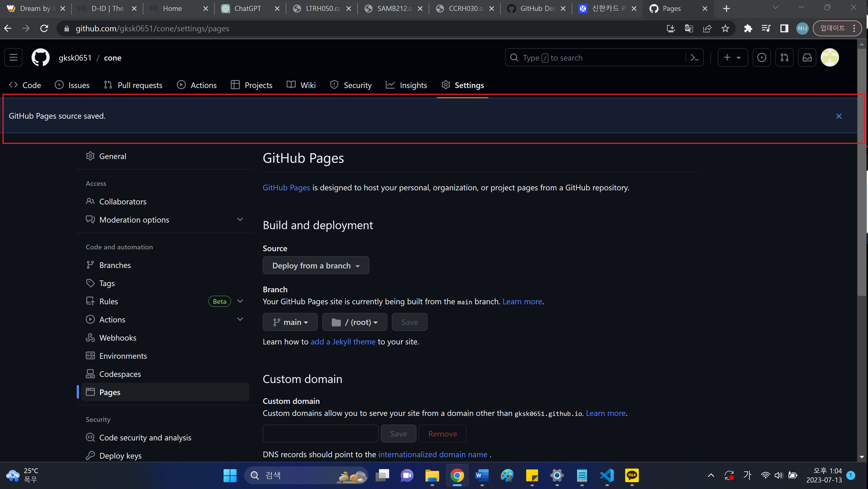The image size is (868, 489).
Task: Click the gksk0651 owner link
Action: coord(75,58)
